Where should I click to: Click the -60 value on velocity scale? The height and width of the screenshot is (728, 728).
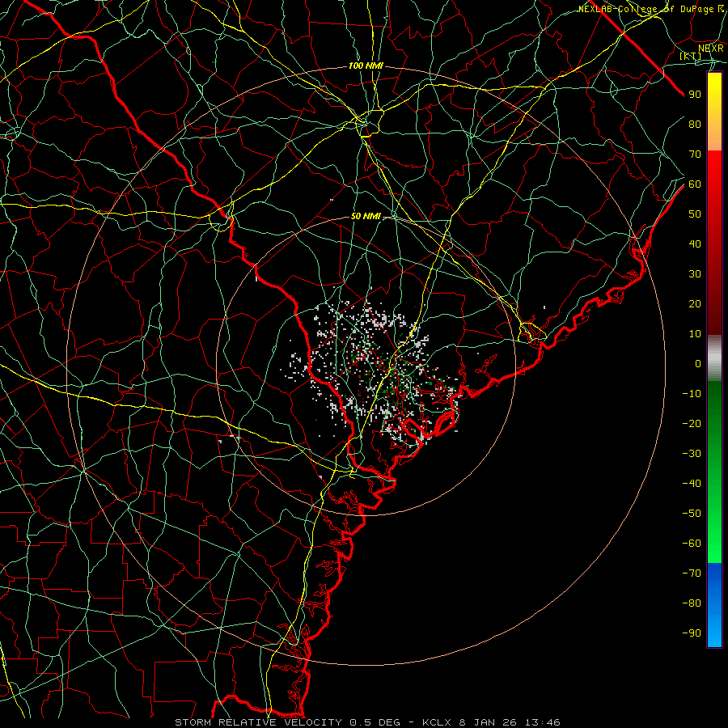tap(692, 544)
